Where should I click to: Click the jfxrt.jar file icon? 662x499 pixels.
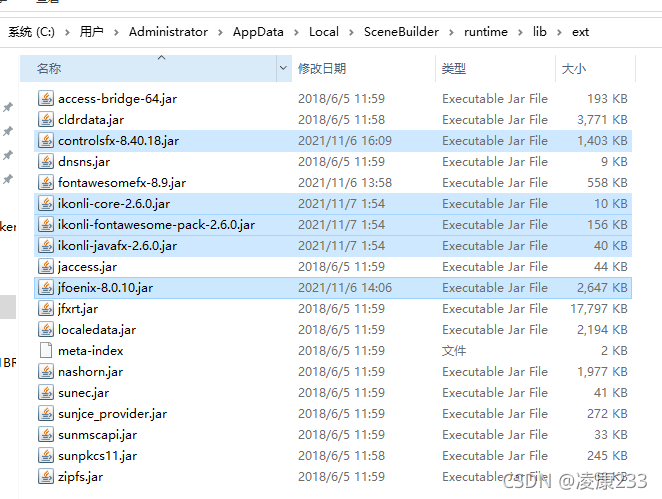point(46,309)
